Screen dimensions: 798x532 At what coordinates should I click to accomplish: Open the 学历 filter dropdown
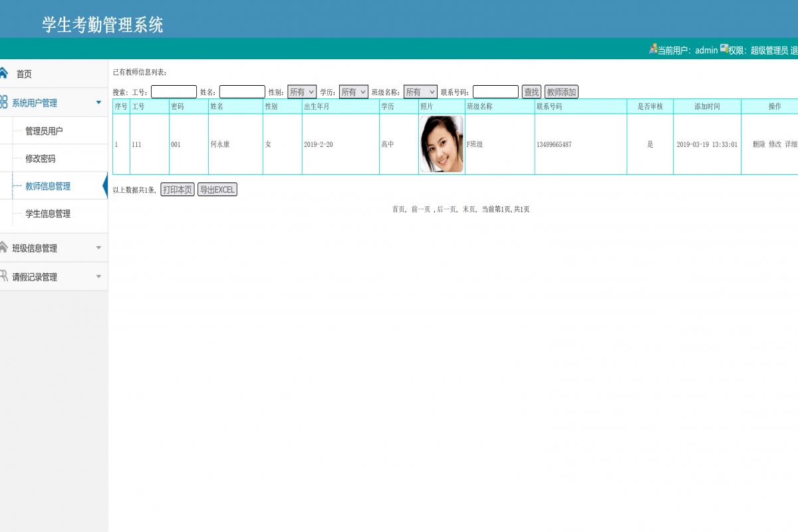click(x=353, y=91)
